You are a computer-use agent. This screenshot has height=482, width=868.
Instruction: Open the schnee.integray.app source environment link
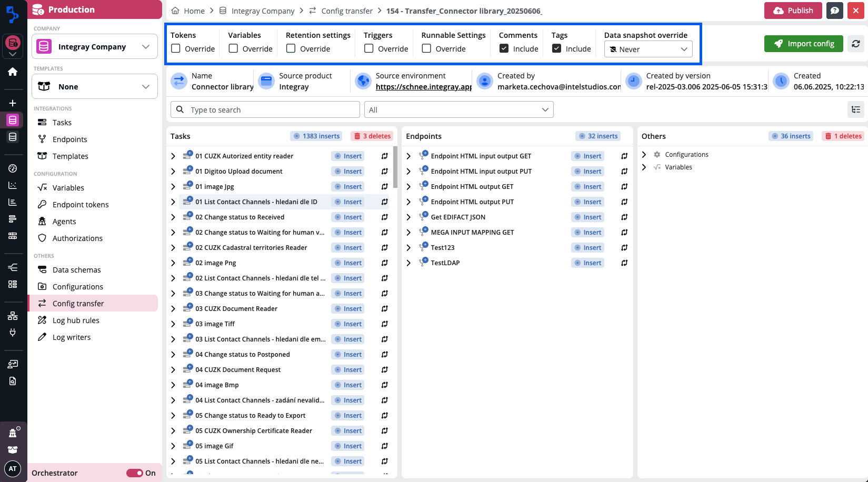pos(423,87)
